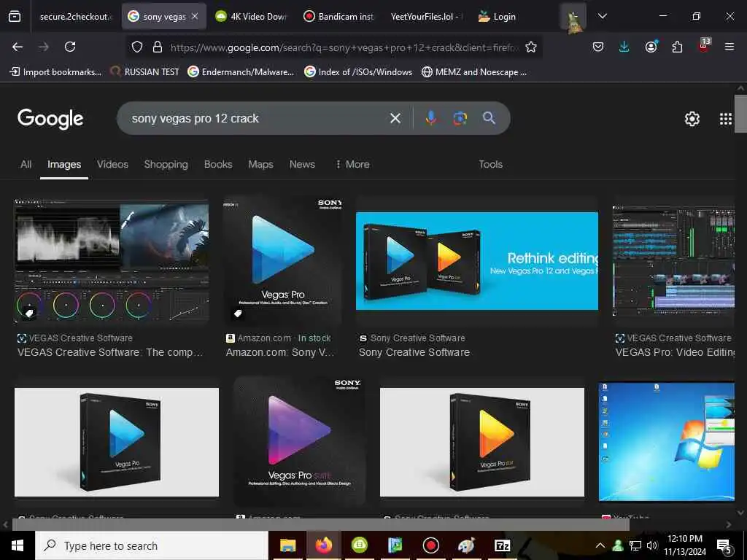The width and height of the screenshot is (747, 560).
Task: Open color wheels editor screenshot thumbnail
Action: tap(112, 261)
